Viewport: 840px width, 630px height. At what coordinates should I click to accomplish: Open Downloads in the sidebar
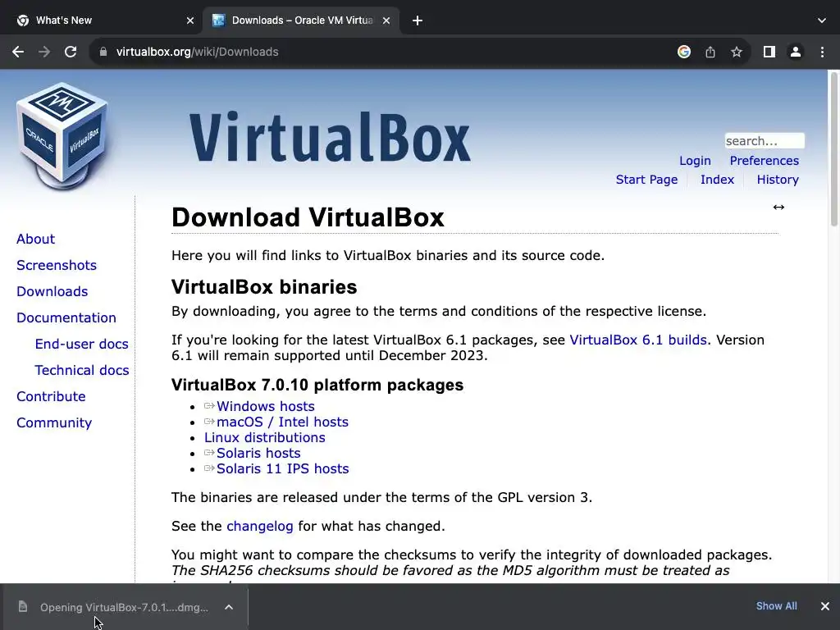click(x=52, y=291)
